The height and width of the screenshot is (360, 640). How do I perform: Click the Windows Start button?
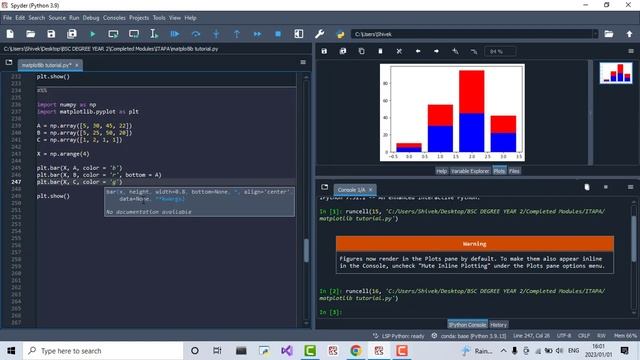click(x=11, y=351)
